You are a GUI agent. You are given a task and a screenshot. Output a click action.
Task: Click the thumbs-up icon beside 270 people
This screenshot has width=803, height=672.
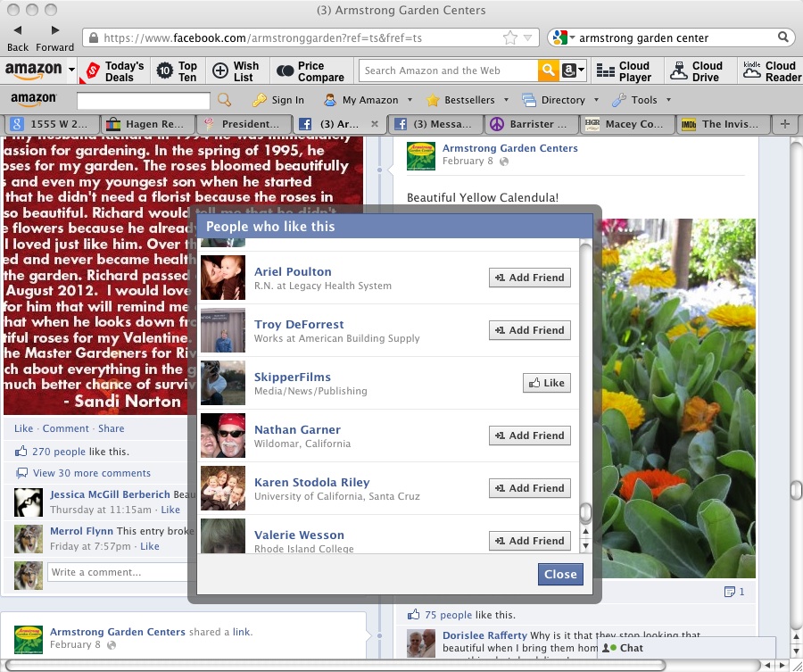pos(21,452)
